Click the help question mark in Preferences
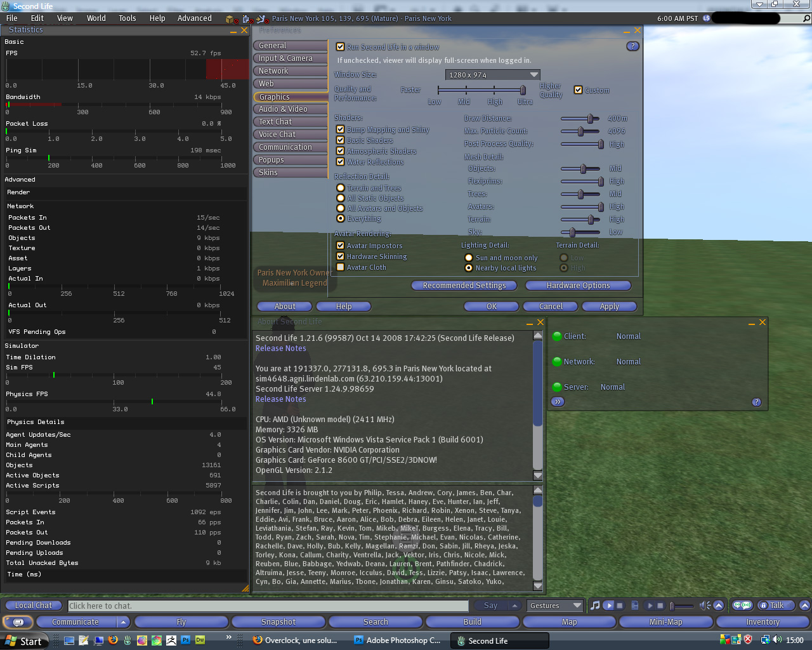This screenshot has width=812, height=650. 632,46
